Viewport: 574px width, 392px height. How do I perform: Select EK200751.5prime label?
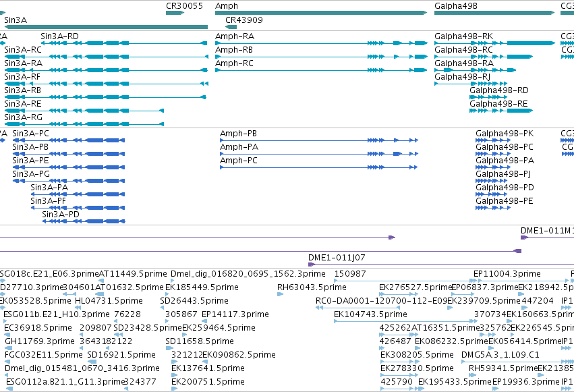tap(208, 382)
